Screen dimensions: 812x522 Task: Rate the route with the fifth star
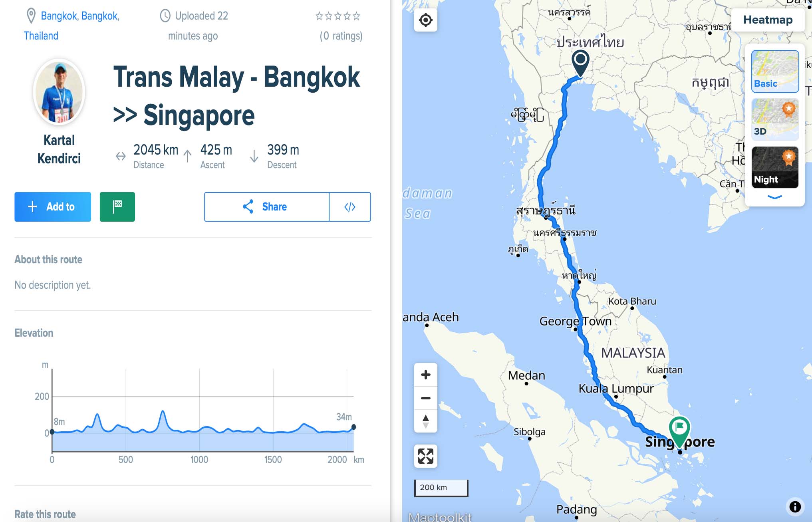point(357,16)
